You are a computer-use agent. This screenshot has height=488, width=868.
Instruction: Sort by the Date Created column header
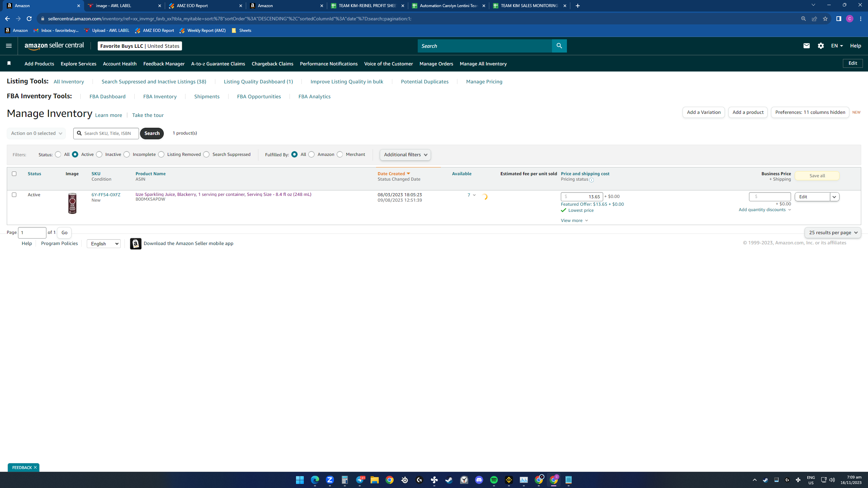394,174
